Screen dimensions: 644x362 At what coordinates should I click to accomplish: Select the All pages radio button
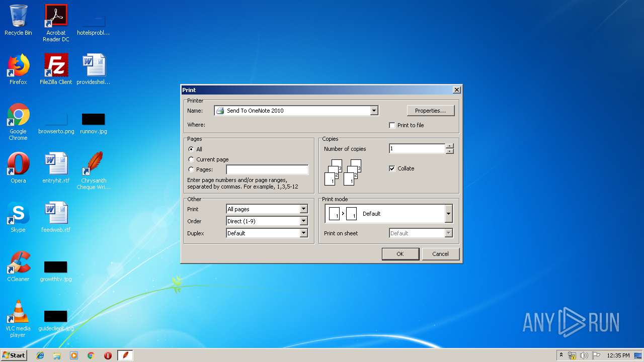(x=191, y=149)
